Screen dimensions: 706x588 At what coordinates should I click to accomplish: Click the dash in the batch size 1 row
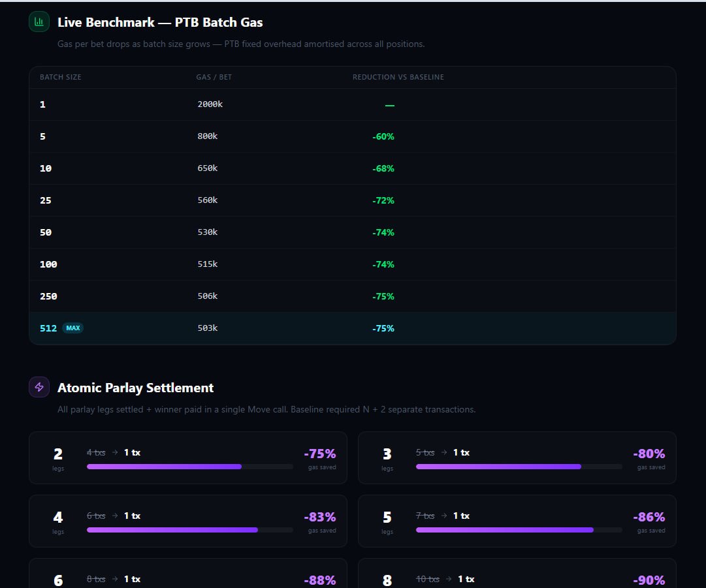[389, 105]
